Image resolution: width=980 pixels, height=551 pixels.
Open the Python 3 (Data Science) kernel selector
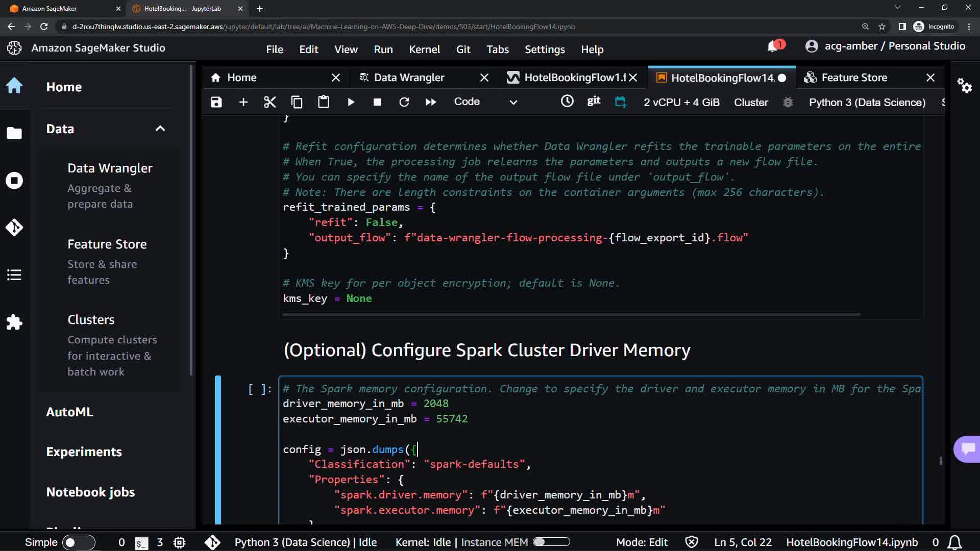(x=867, y=102)
